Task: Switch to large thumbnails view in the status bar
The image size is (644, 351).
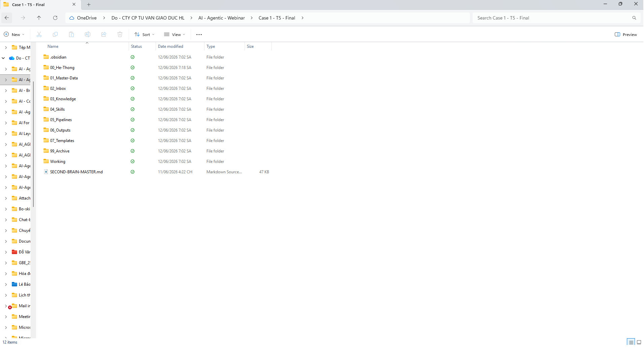Action: coord(639,342)
